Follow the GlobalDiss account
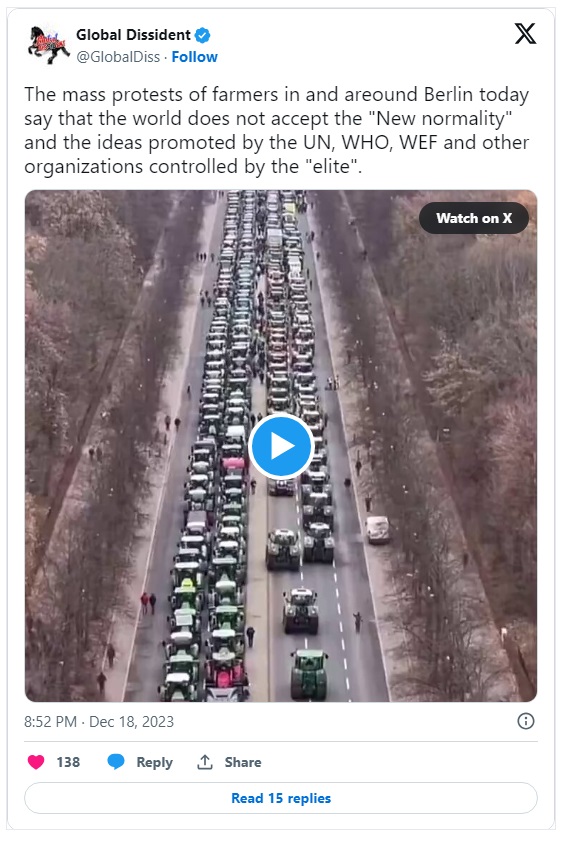This screenshot has height=841, width=563. click(195, 57)
